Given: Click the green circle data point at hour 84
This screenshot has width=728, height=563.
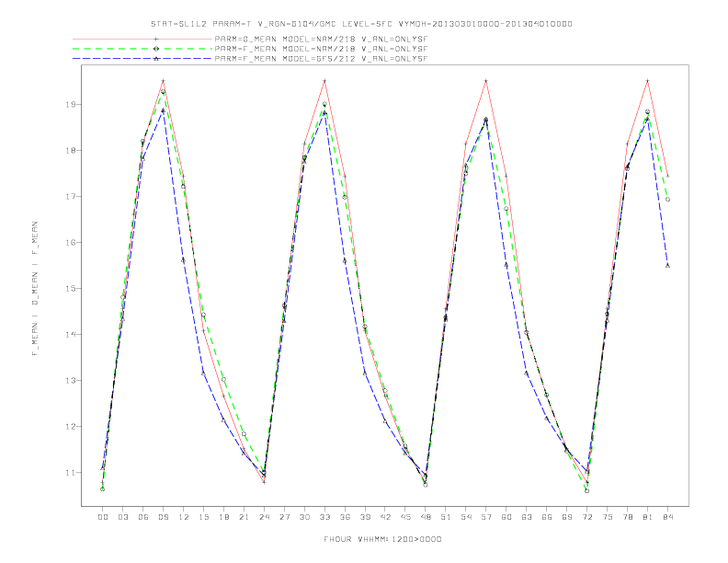Looking at the screenshot, I should pos(667,200).
